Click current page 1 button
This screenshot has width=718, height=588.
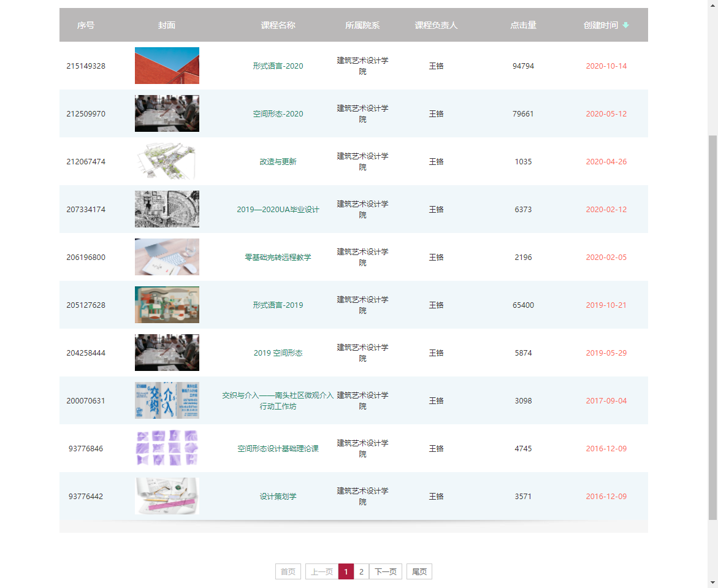click(x=346, y=571)
